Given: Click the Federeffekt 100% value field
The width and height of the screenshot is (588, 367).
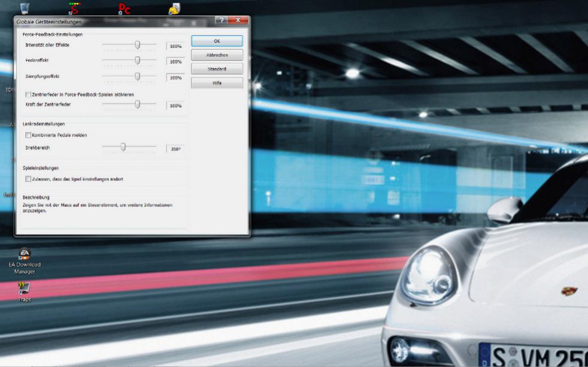Looking at the screenshot, I should pos(175,62).
